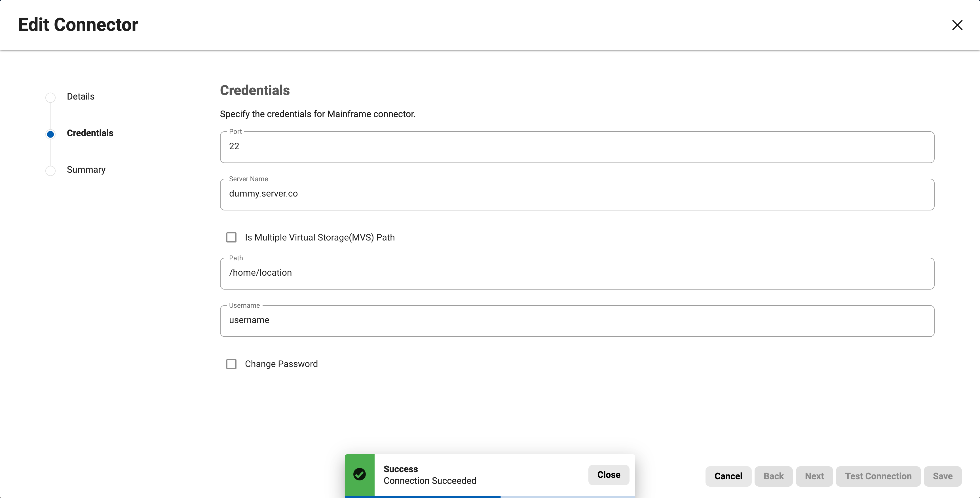980x498 pixels.
Task: Focus the Port input field
Action: 577,147
